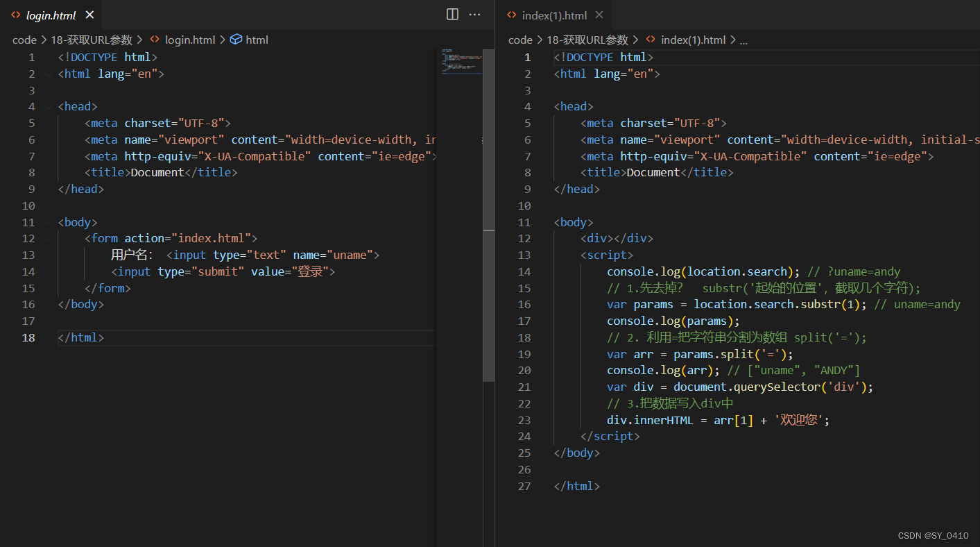Click line number 1 in index(1).html
The height and width of the screenshot is (547, 980).
[x=527, y=57]
